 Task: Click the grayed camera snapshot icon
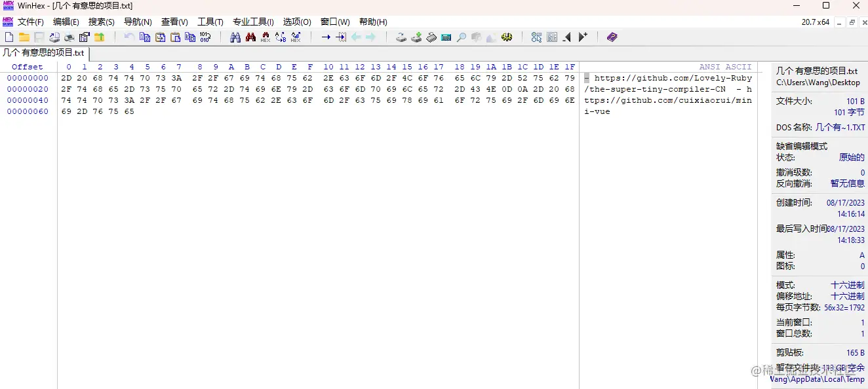pos(477,37)
